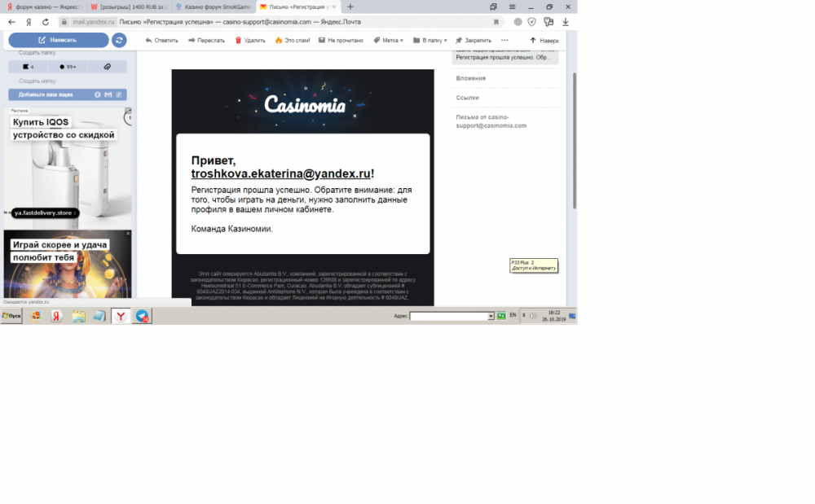Jump to top with Наверх

(544, 40)
